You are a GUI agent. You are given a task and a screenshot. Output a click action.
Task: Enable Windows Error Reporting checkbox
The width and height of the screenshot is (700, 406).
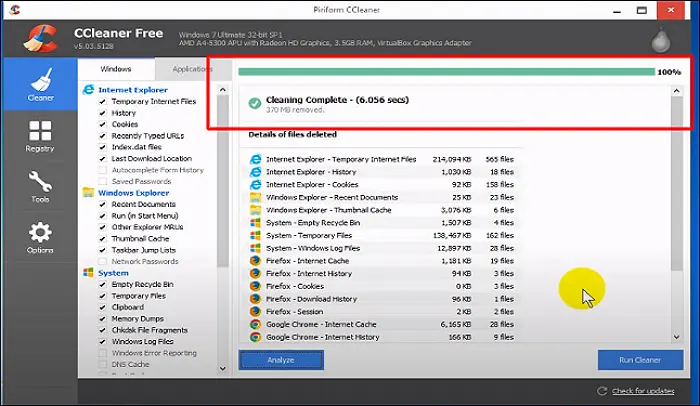(x=102, y=353)
